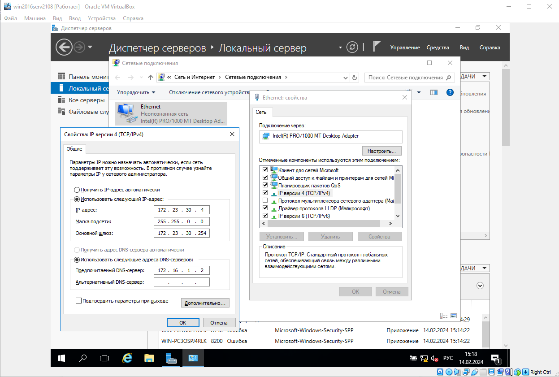Open the Manage menu in Server Manager
This screenshot has width=559, height=377.
tap(405, 47)
